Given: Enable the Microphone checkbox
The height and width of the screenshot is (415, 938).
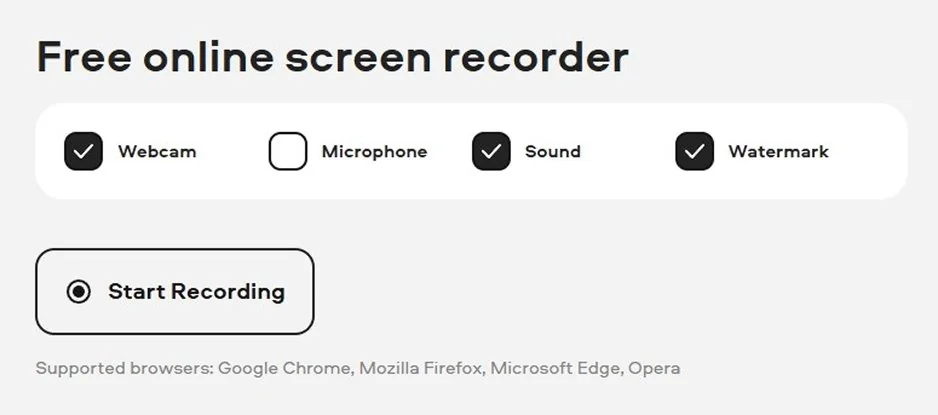Looking at the screenshot, I should [287, 152].
